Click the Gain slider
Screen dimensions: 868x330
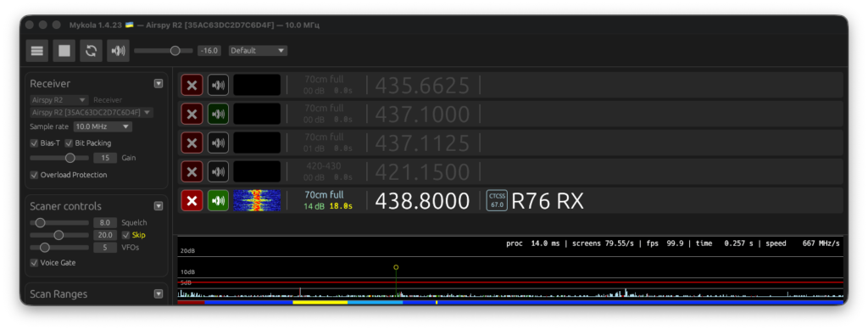click(x=59, y=158)
